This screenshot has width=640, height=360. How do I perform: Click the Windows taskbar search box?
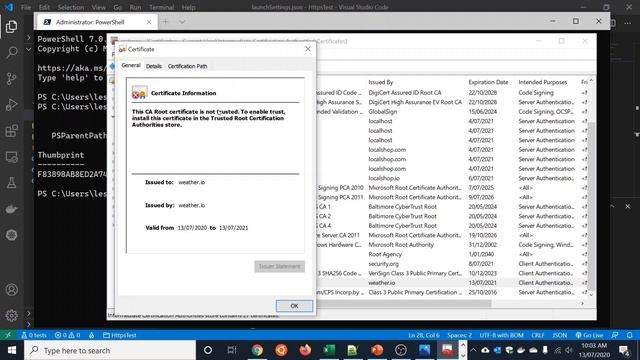[110, 350]
